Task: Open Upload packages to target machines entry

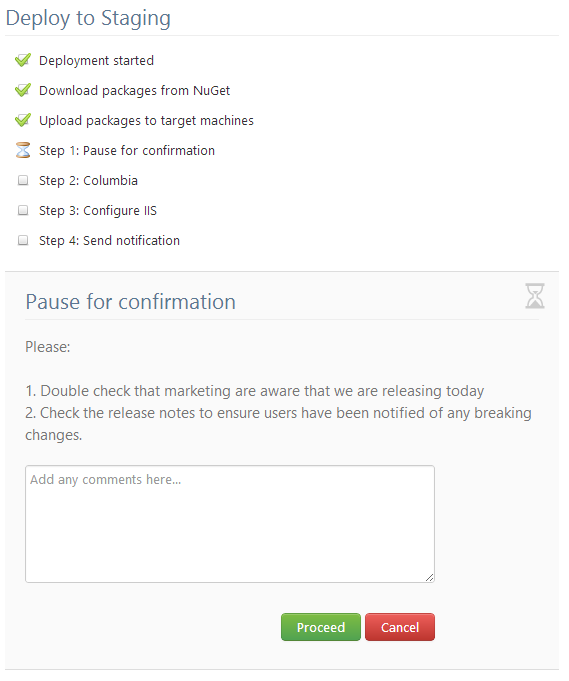Action: tap(146, 120)
